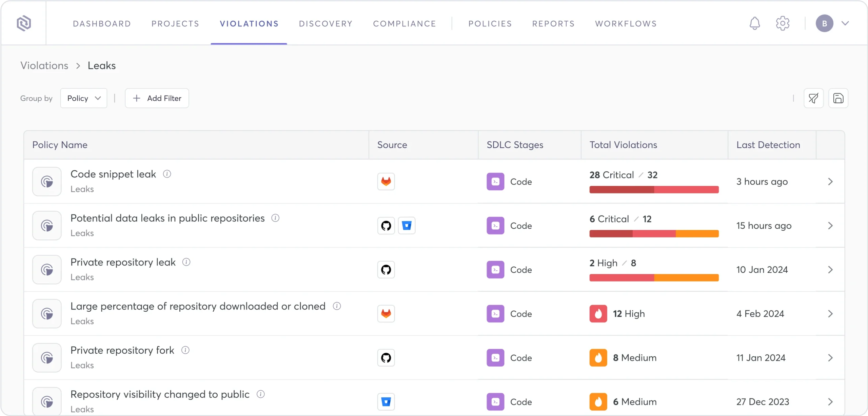This screenshot has width=868, height=416.
Task: Click the Add Filter button
Action: click(x=157, y=98)
